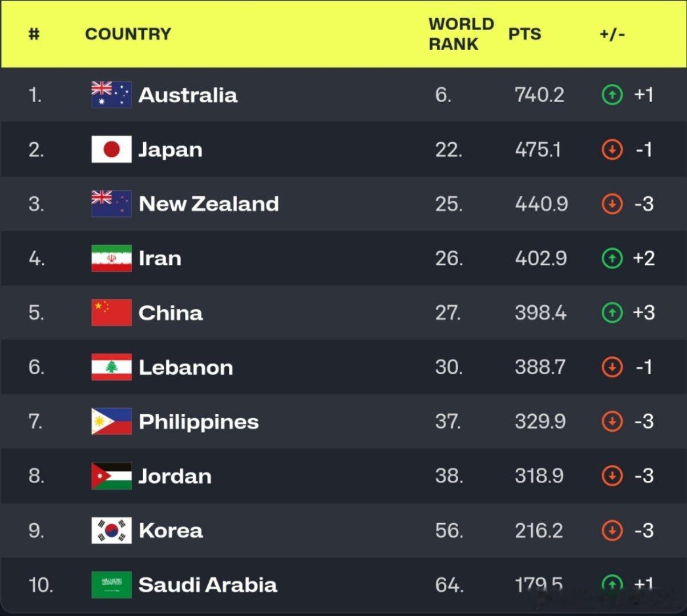The image size is (687, 616).
Task: Click Australia's green up arrow indicator
Action: pos(612,95)
